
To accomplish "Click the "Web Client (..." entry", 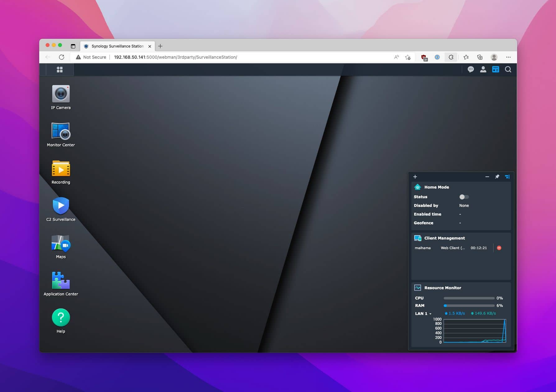I will 453,248.
